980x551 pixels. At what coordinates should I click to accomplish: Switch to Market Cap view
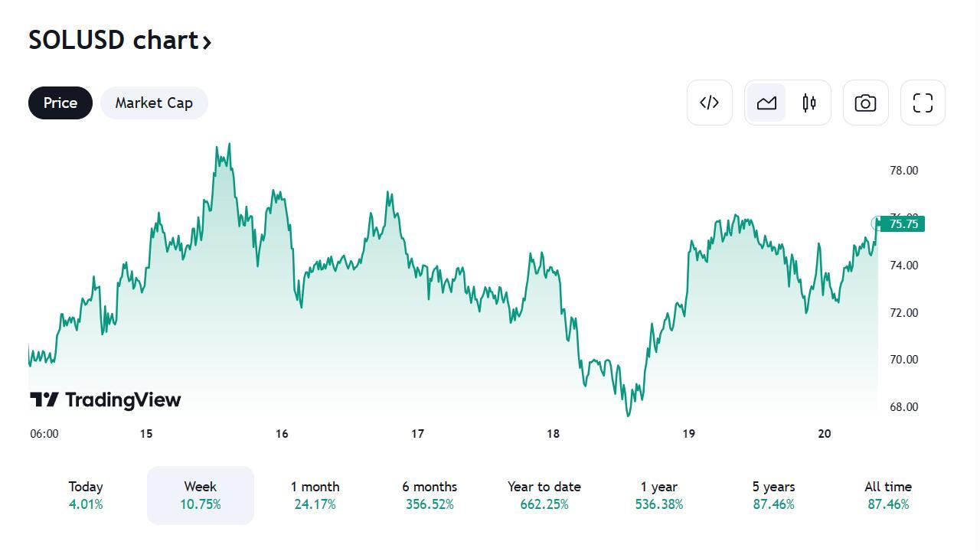point(154,103)
